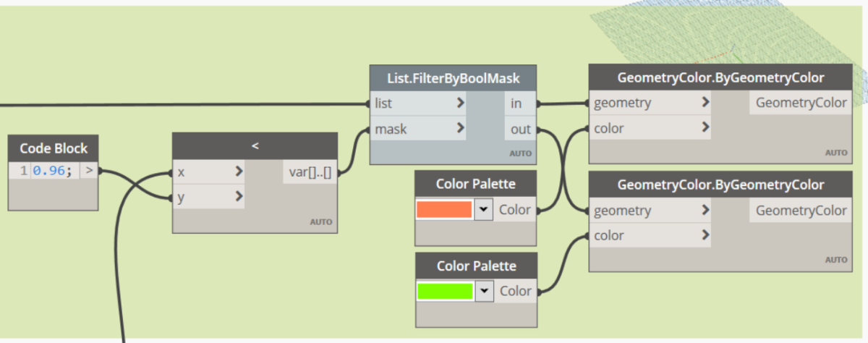
Task: Select the List.FilterByBoolMask node header
Action: point(454,78)
